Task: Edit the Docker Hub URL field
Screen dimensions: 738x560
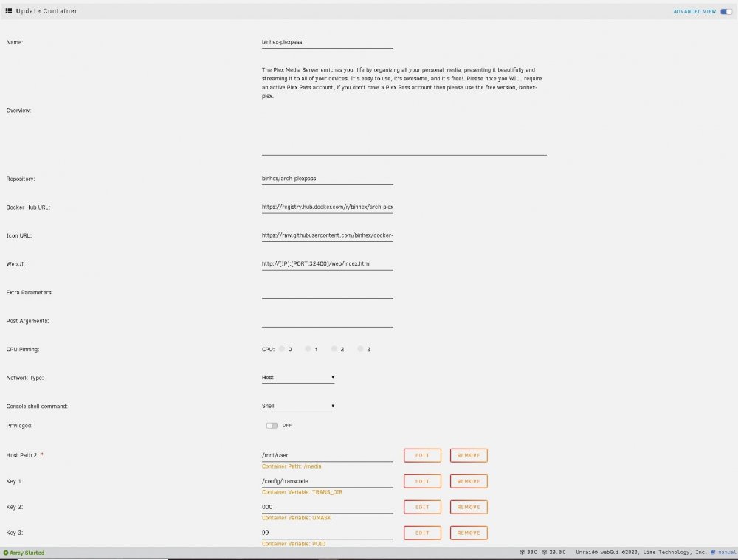Action: click(x=327, y=207)
